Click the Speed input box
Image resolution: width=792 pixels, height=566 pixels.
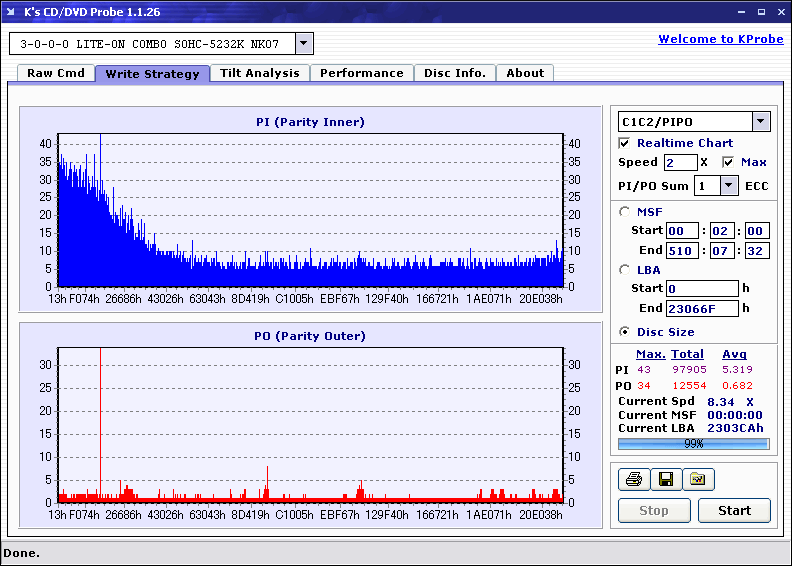[x=680, y=162]
